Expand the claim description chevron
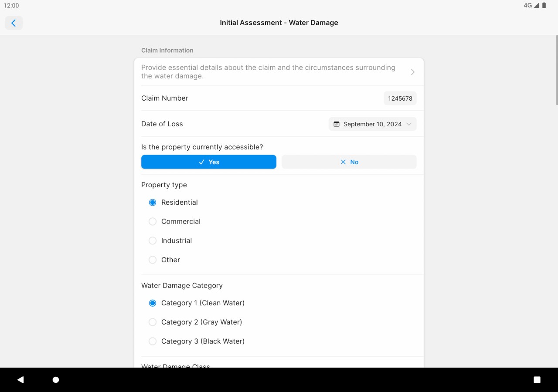 tap(412, 72)
